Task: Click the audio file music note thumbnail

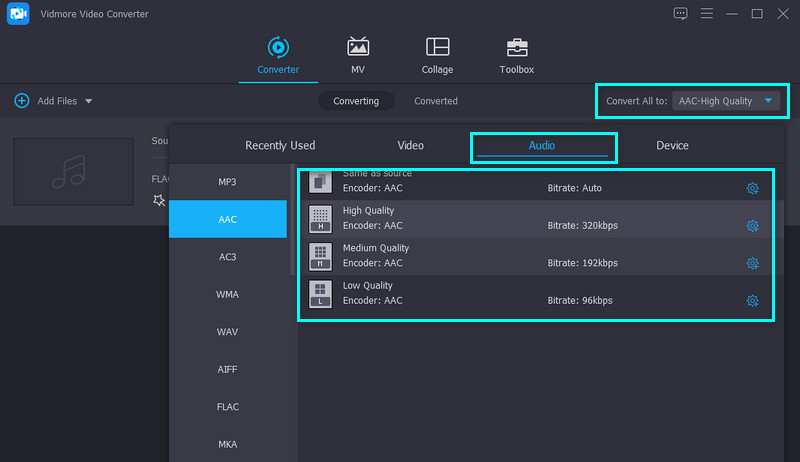Action: [73, 172]
